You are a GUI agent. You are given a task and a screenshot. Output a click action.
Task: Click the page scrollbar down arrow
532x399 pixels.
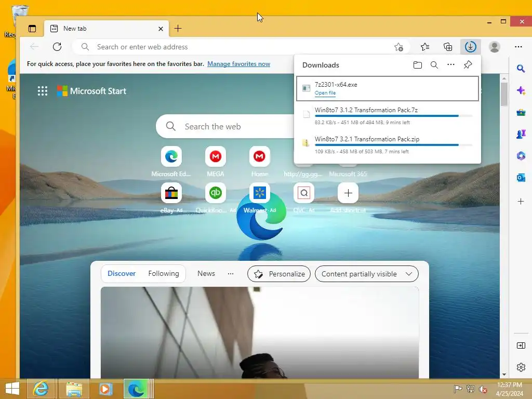tap(504, 375)
